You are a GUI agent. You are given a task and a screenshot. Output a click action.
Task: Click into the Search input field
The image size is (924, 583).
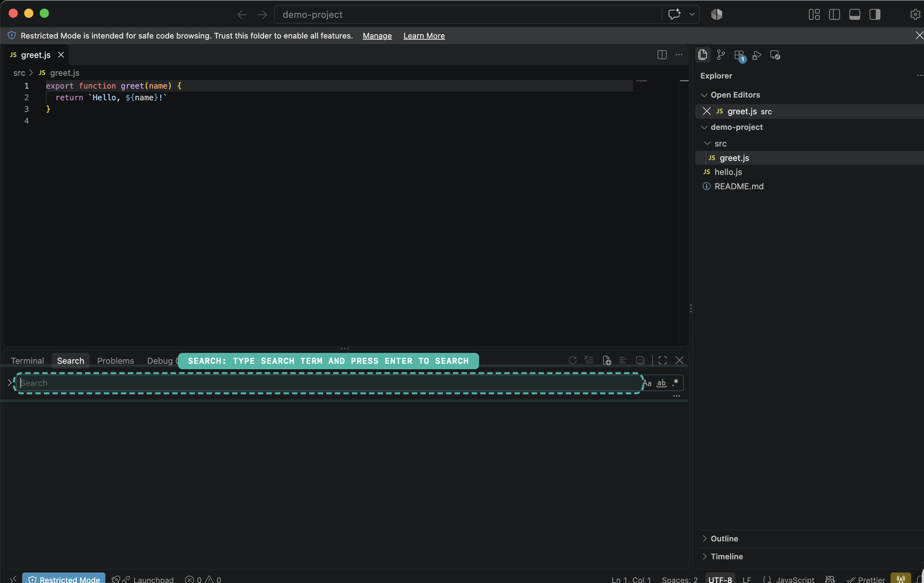click(329, 383)
